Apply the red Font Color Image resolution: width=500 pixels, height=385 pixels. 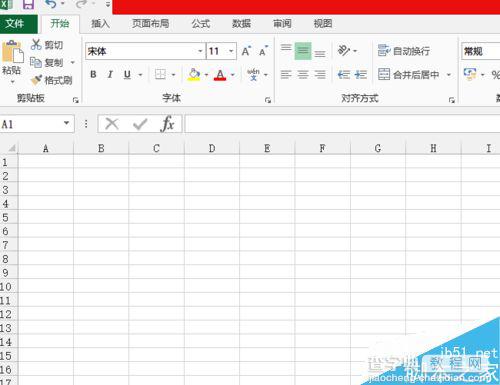[x=220, y=74]
